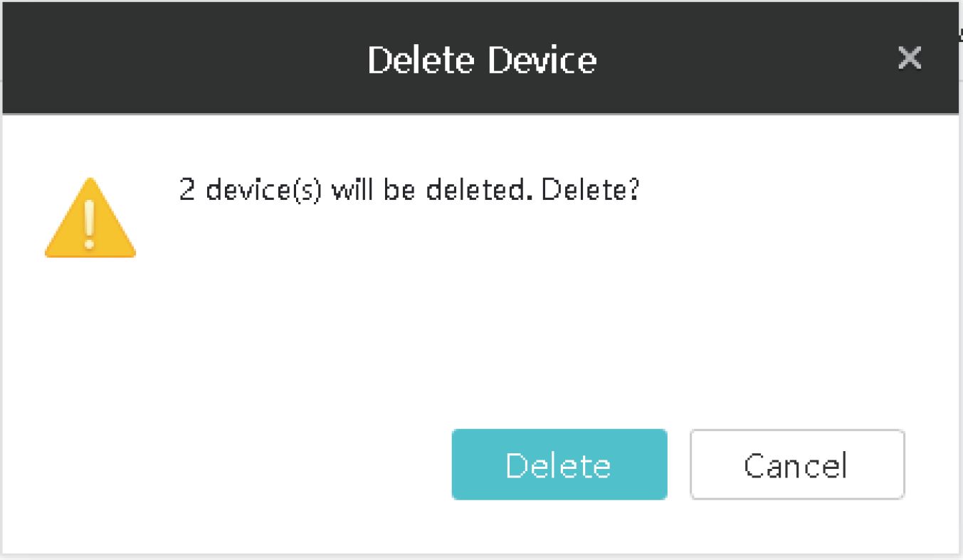Click the dark dialog title bar
963x560 pixels.
(x=214, y=59)
